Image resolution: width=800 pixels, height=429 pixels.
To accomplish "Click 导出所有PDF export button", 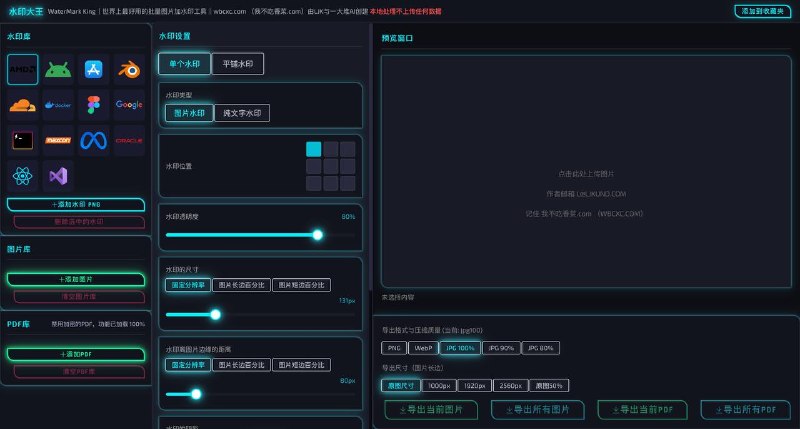I will [x=746, y=410].
